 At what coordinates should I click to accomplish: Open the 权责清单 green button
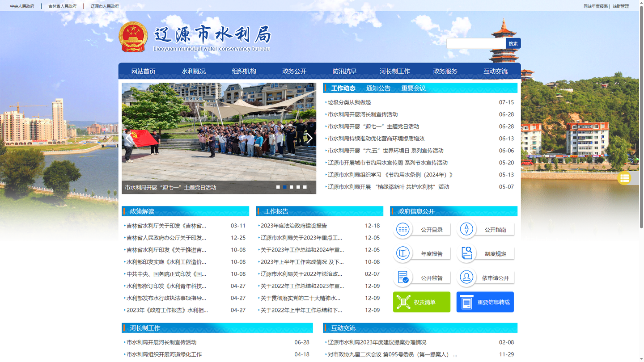(422, 302)
